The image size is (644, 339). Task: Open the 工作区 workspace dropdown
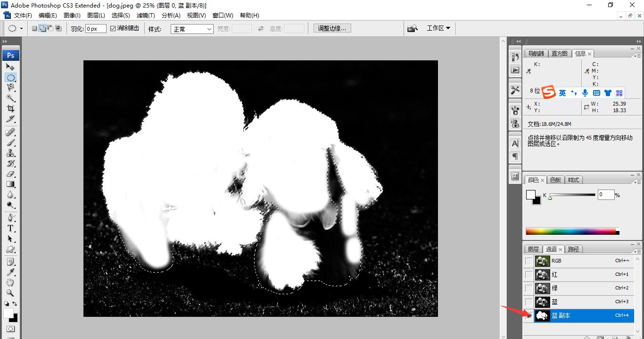tap(438, 27)
